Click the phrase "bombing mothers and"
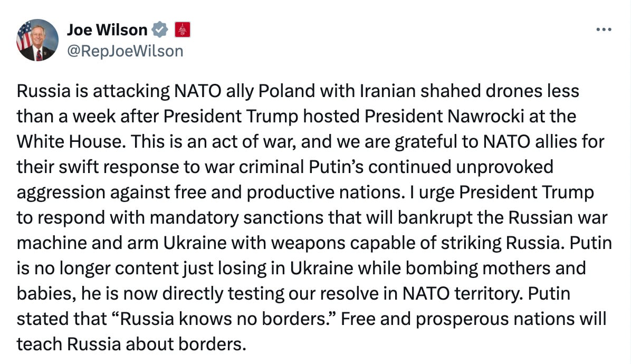 click(495, 269)
